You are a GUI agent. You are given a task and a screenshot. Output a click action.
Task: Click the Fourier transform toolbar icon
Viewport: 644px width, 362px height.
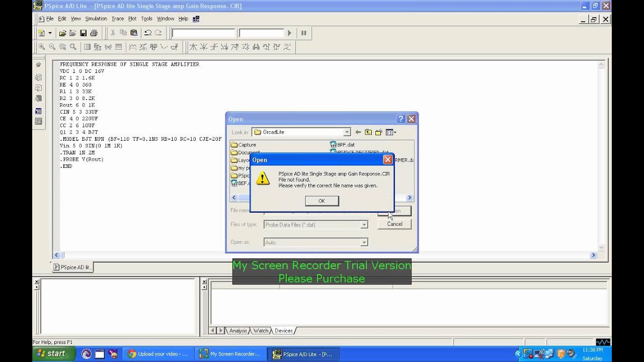98,47
